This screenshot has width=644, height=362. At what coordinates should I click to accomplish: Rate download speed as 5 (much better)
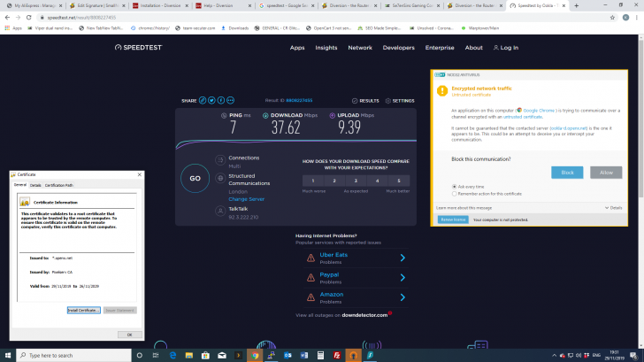point(398,181)
